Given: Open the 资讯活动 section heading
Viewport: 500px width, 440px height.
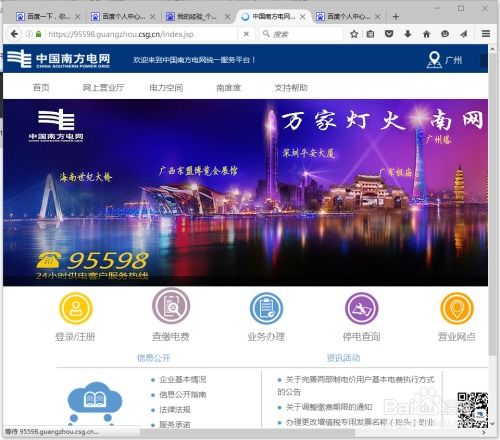Looking at the screenshot, I should 343,358.
